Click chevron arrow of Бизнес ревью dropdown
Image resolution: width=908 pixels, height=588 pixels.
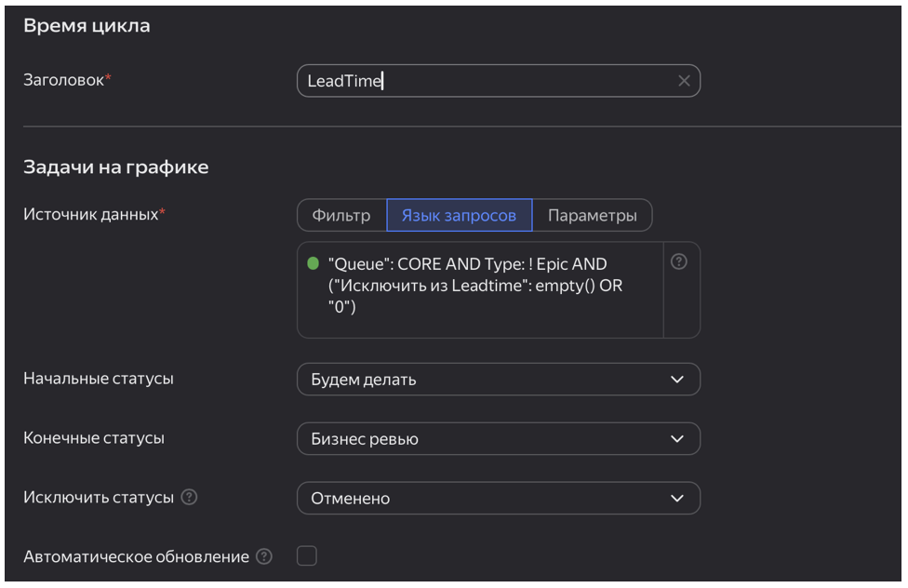677,439
